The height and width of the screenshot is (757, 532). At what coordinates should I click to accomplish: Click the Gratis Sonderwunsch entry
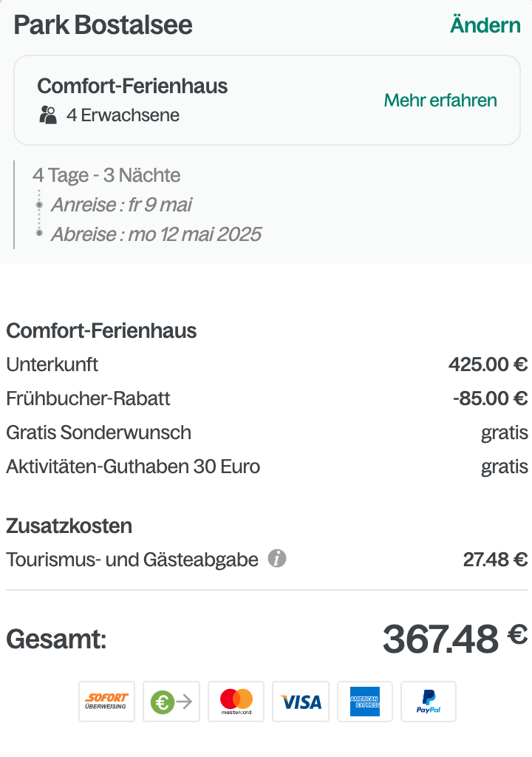[267, 432]
